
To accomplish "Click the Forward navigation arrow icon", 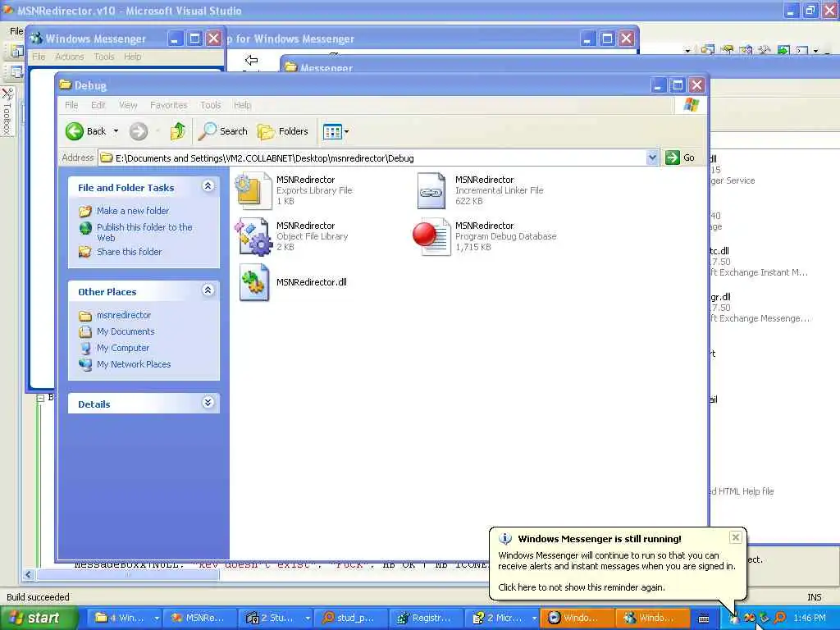I will [x=138, y=131].
